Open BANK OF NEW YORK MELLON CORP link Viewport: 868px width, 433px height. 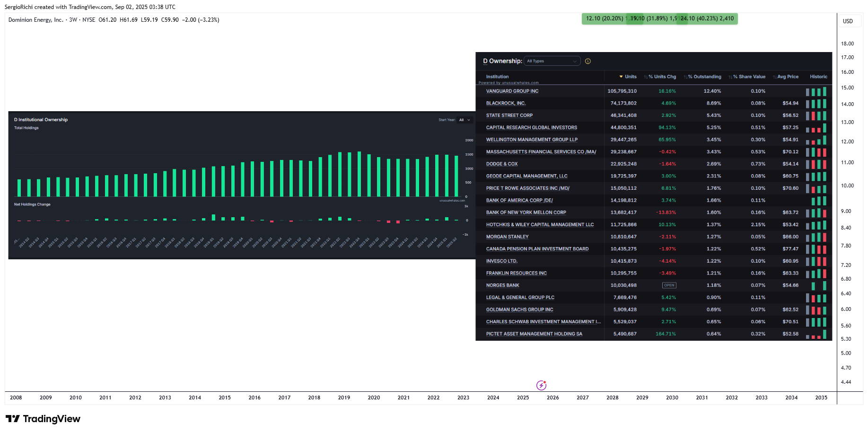pyautogui.click(x=526, y=212)
